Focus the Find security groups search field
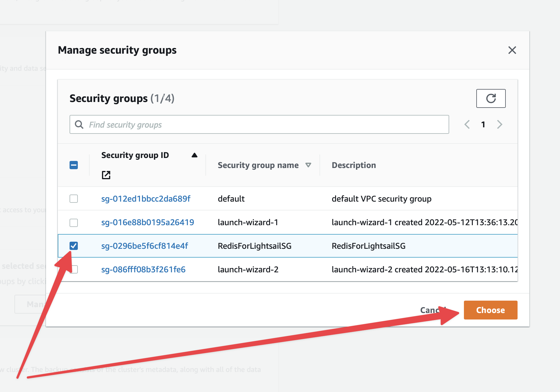Viewport: 560px width, 392px height. click(x=259, y=124)
